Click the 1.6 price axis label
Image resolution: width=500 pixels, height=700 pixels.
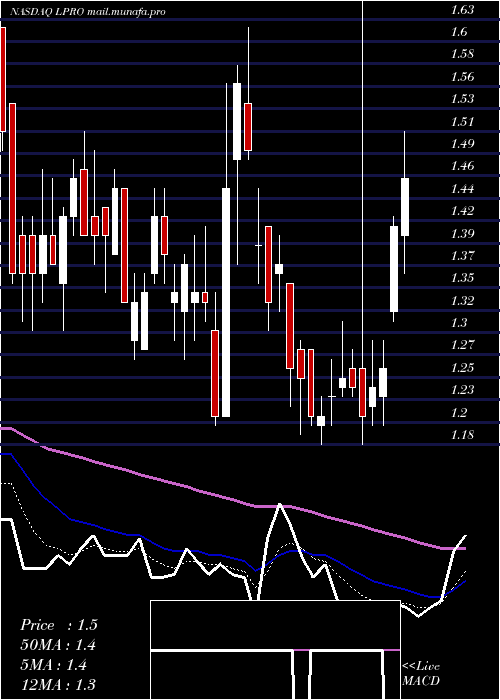(459, 32)
